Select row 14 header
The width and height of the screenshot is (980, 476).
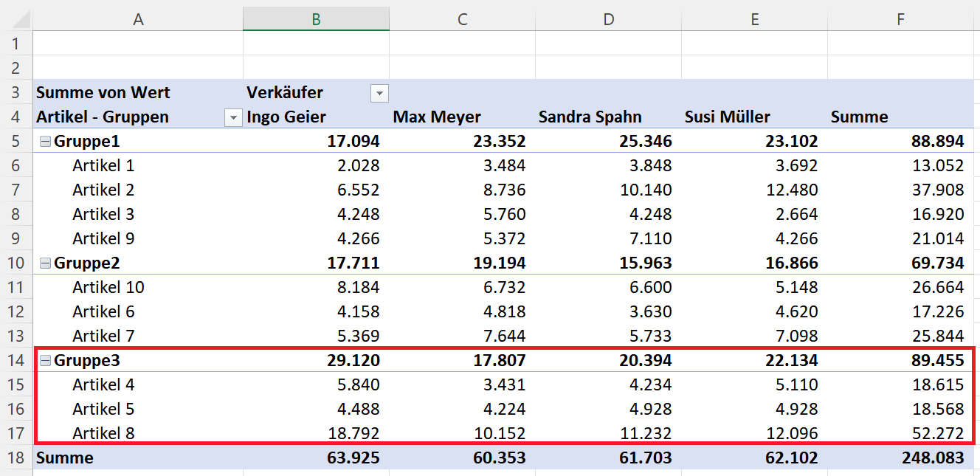tap(16, 360)
